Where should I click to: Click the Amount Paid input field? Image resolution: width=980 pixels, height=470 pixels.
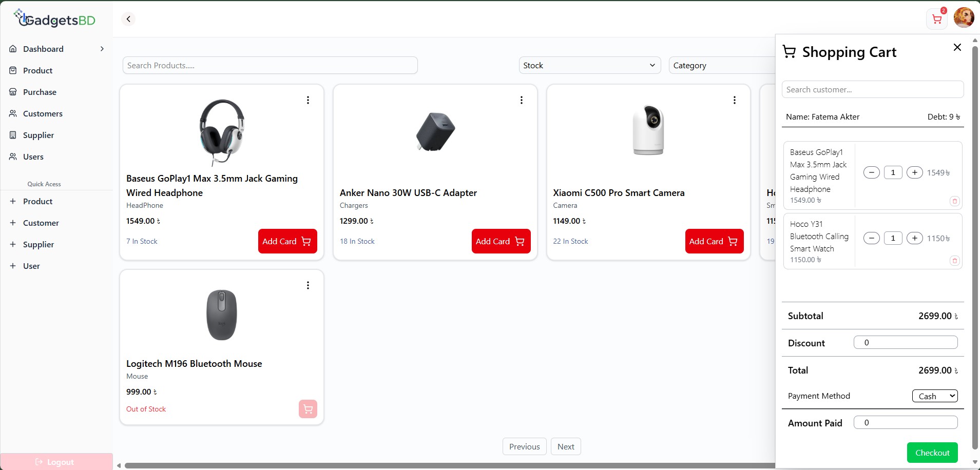(906, 422)
